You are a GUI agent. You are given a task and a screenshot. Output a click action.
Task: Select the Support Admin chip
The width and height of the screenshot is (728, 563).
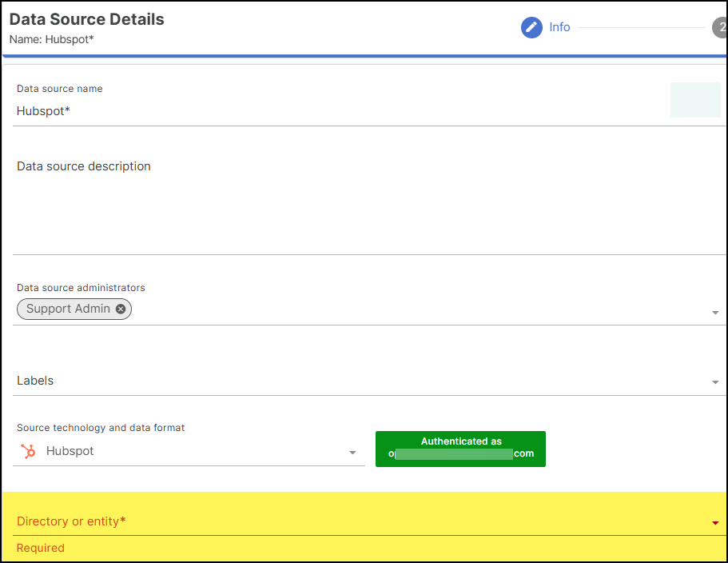(68, 309)
